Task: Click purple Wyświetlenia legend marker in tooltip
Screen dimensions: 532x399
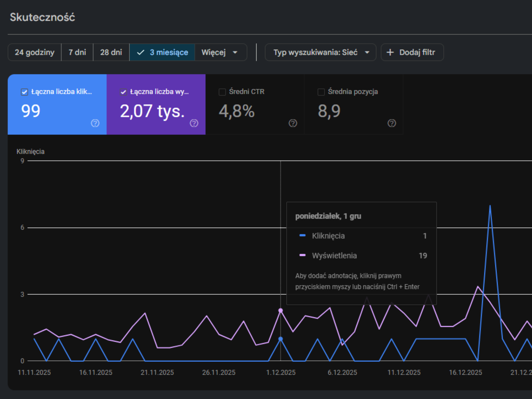Action: [302, 255]
